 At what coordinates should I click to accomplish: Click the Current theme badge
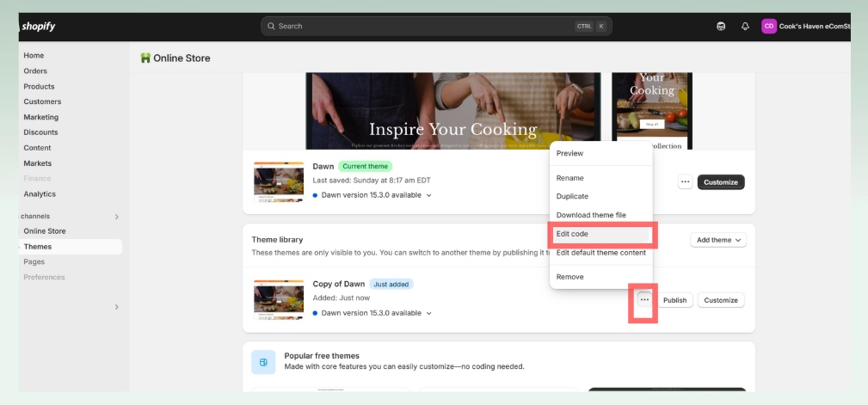coord(366,166)
